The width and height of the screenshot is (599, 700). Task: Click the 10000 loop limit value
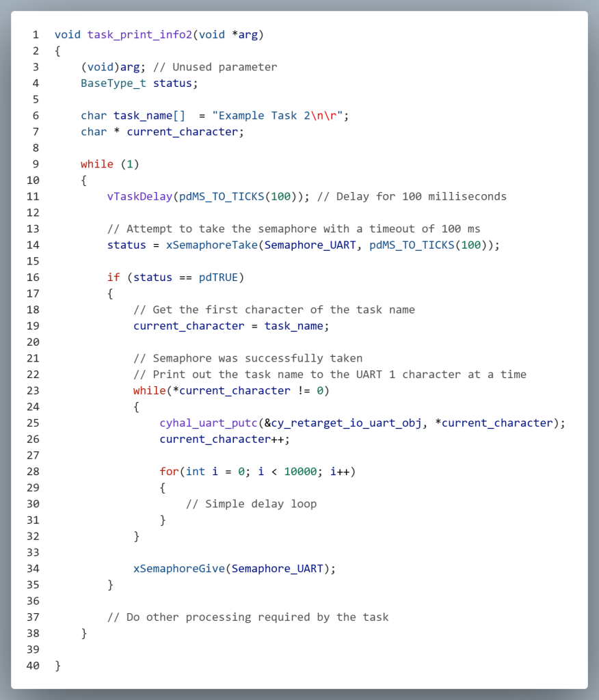click(x=299, y=472)
